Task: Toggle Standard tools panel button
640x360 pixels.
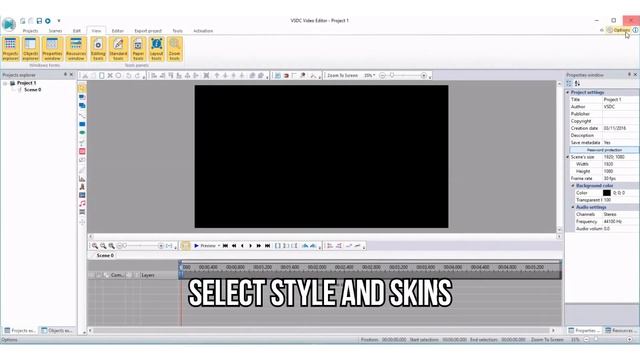Action: pyautogui.click(x=118, y=49)
